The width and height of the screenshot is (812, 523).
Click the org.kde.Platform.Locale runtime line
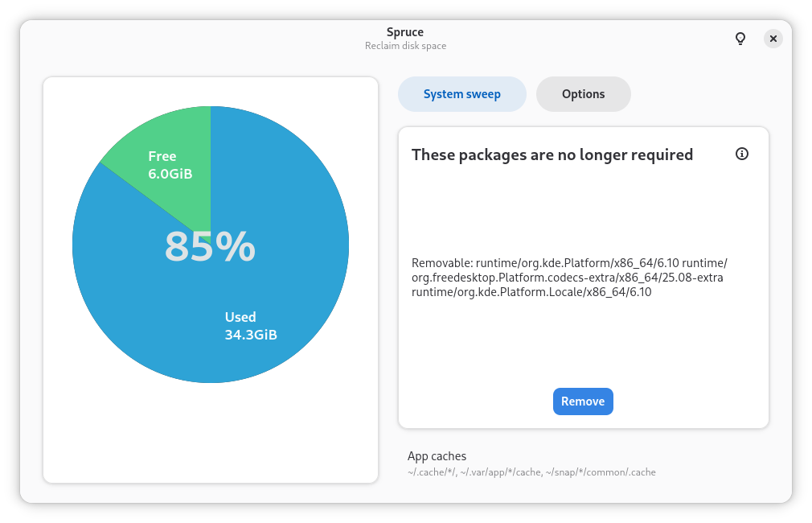point(531,292)
